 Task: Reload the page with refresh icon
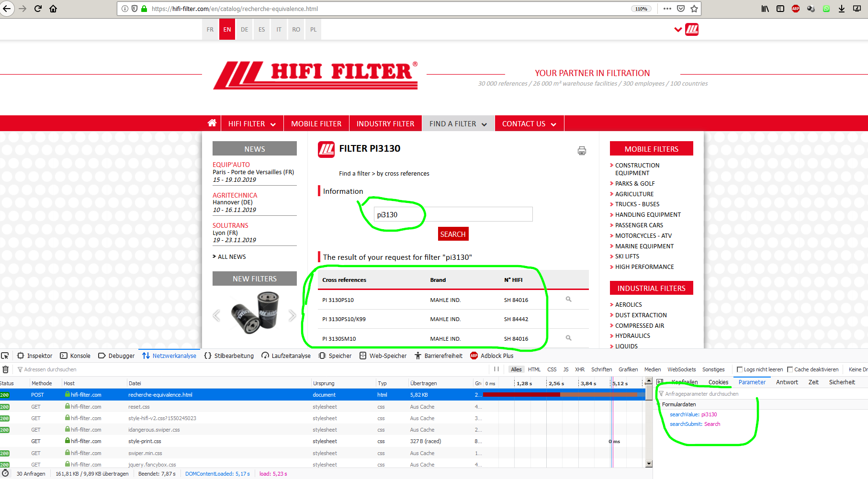[x=38, y=9]
